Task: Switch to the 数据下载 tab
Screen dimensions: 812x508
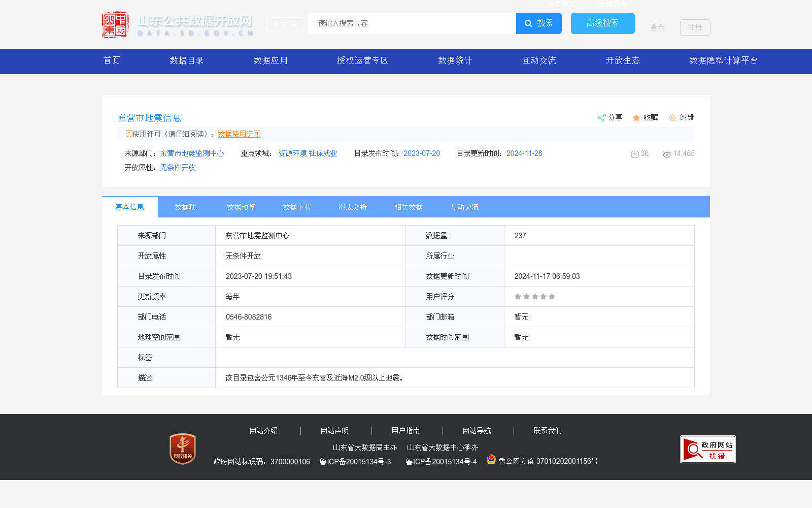Action: (297, 207)
